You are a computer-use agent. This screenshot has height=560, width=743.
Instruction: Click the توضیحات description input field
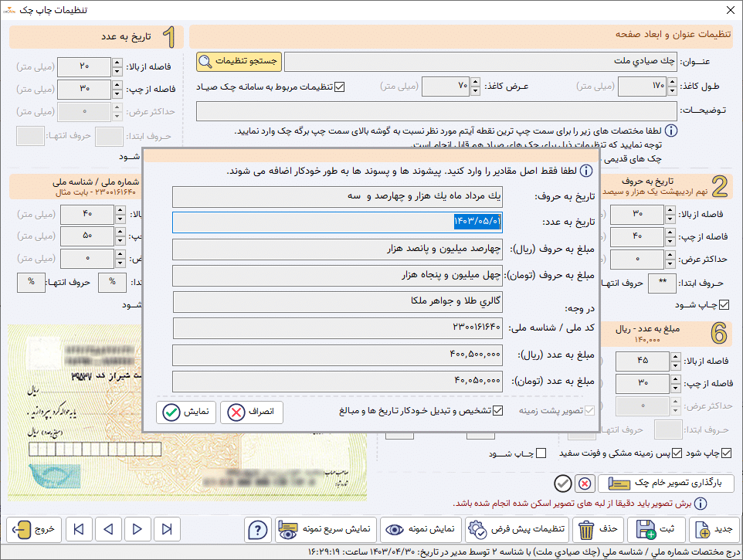pos(436,111)
